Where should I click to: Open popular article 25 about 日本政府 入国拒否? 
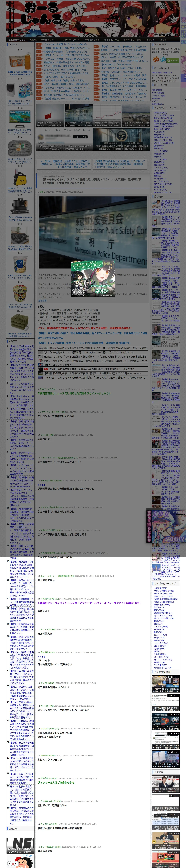(22, 730)
